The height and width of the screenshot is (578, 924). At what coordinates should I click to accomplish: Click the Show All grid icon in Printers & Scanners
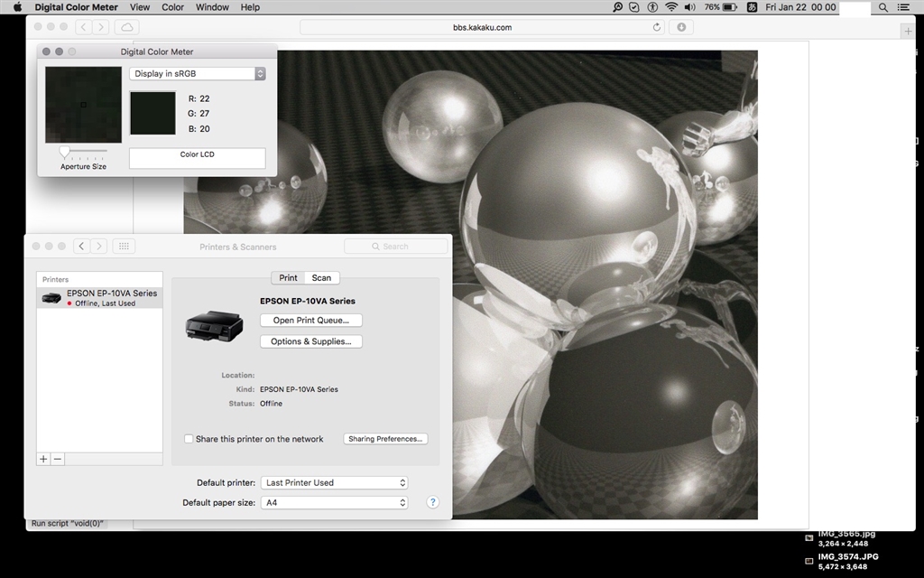point(125,247)
